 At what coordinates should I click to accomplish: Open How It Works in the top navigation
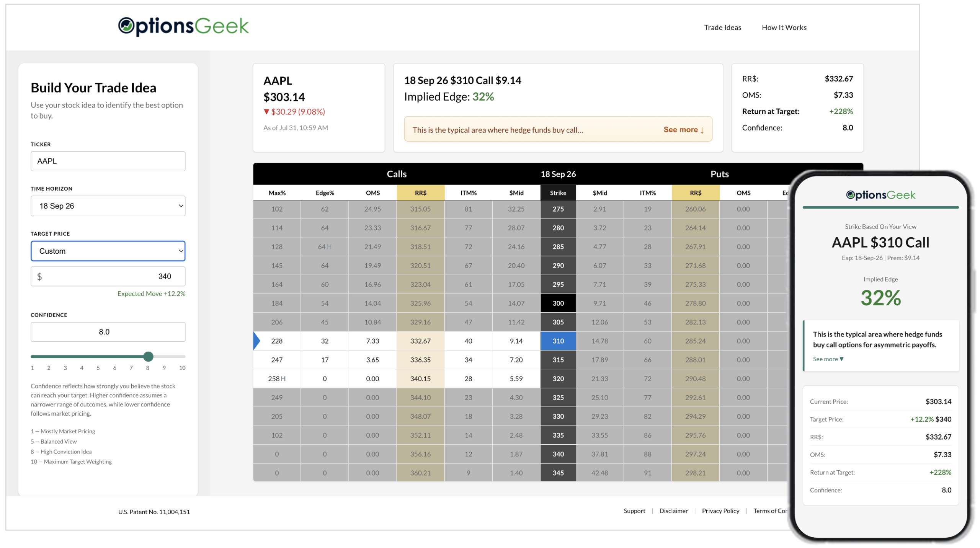point(784,28)
